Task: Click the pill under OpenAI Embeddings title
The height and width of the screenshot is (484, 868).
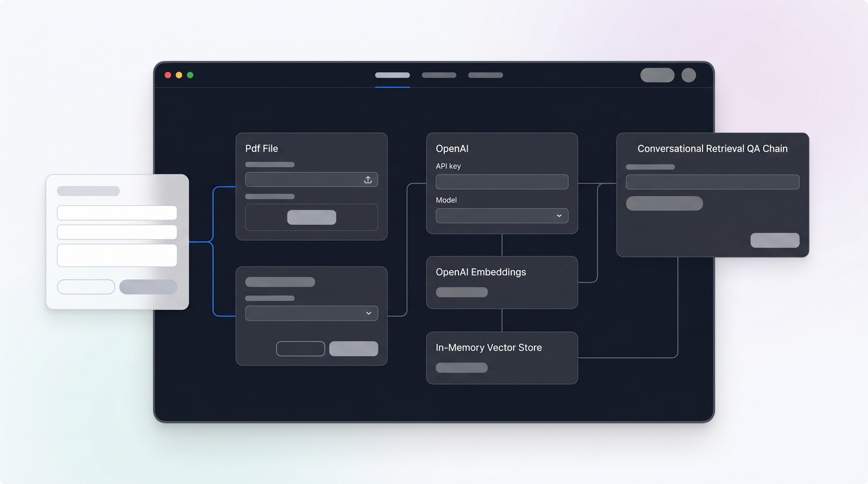Action: 462,292
